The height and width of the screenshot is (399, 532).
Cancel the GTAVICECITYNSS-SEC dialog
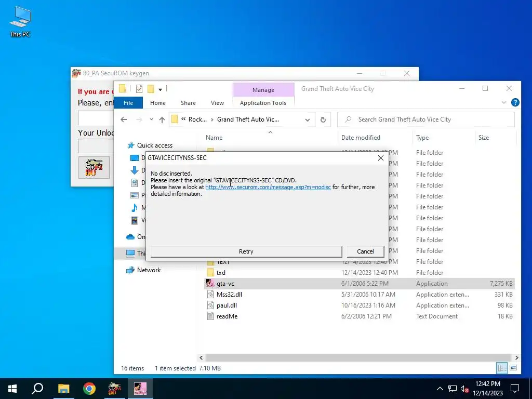click(x=365, y=251)
